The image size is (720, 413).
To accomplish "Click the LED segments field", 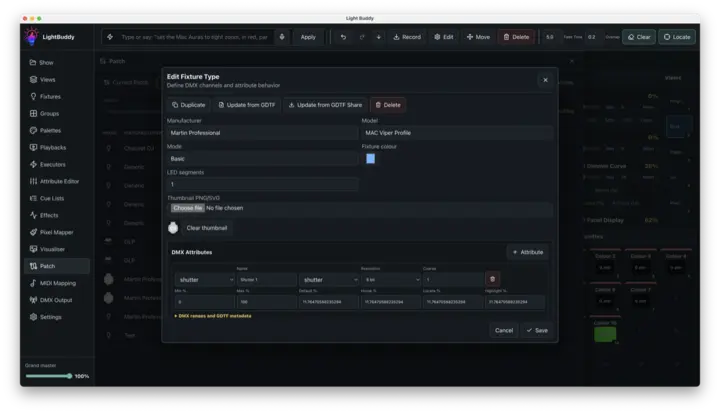I will 262,184.
